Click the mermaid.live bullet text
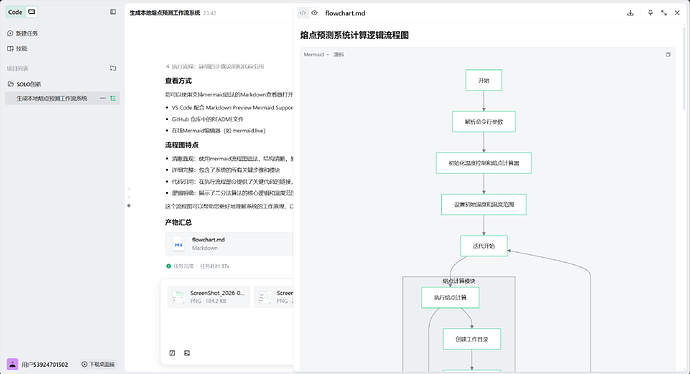Image resolution: width=690 pixels, height=374 pixels. 218,131
